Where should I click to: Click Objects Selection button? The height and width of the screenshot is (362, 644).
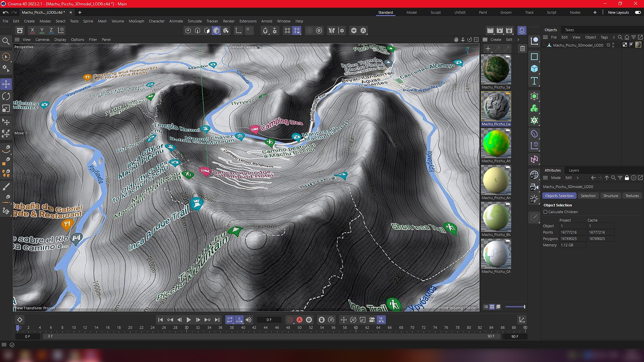click(559, 196)
